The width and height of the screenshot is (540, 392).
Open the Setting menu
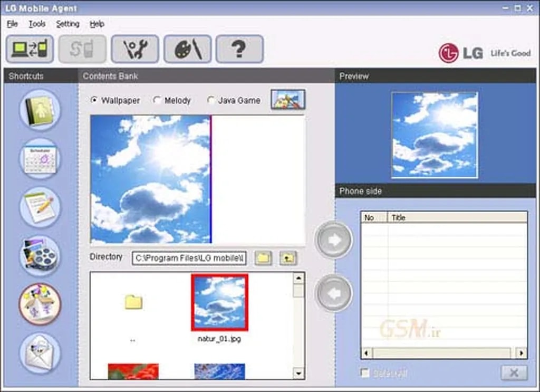pos(67,24)
